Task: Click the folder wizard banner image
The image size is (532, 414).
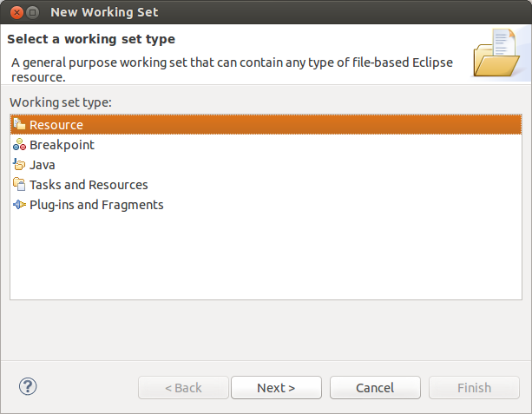Action: point(496,53)
